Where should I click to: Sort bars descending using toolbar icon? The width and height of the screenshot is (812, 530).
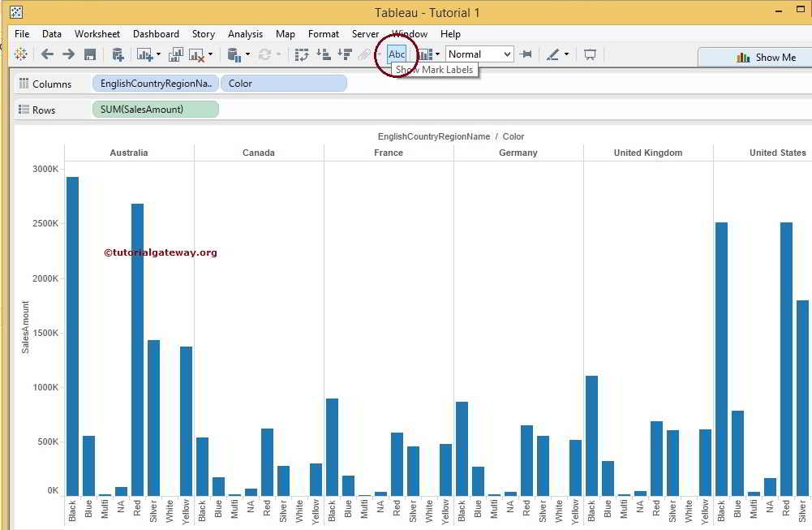344,54
